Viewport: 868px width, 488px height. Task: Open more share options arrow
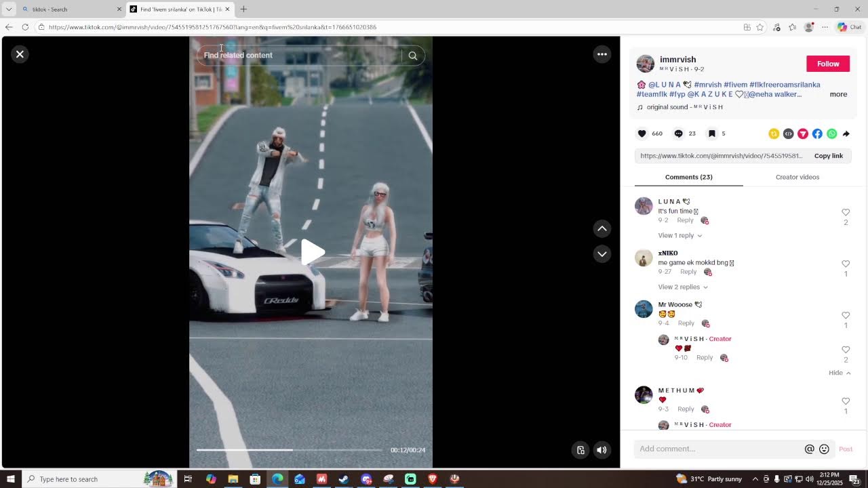coord(846,134)
